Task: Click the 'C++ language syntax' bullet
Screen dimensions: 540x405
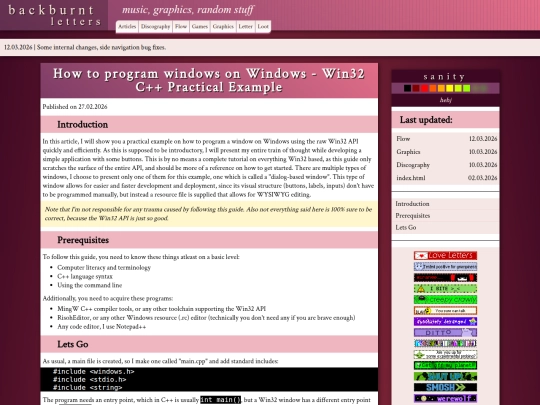Action: pos(85,276)
